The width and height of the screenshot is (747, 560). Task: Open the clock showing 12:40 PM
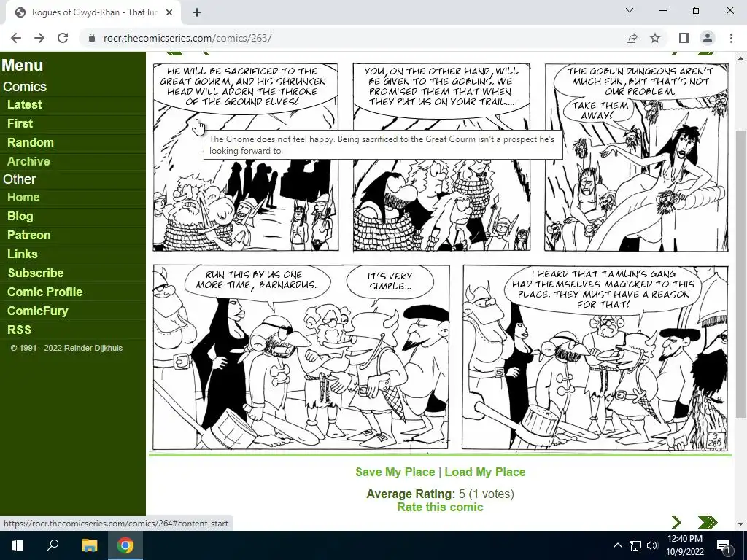click(685, 545)
